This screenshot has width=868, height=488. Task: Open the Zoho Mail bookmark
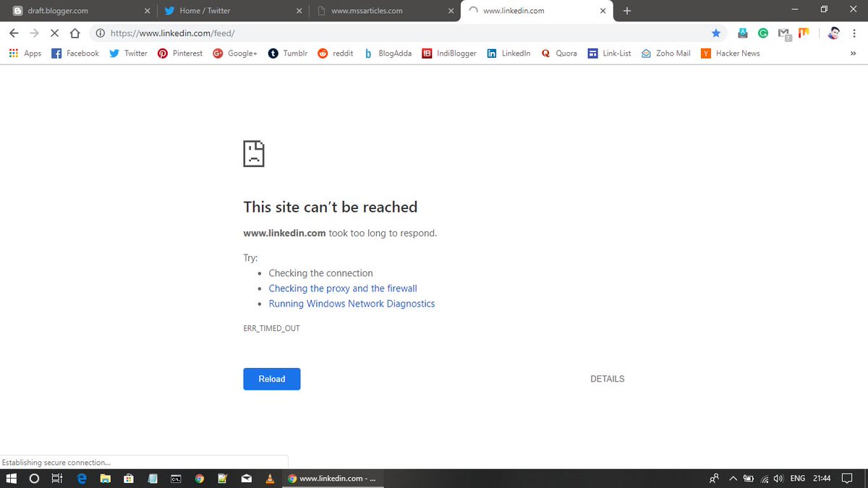(x=666, y=53)
